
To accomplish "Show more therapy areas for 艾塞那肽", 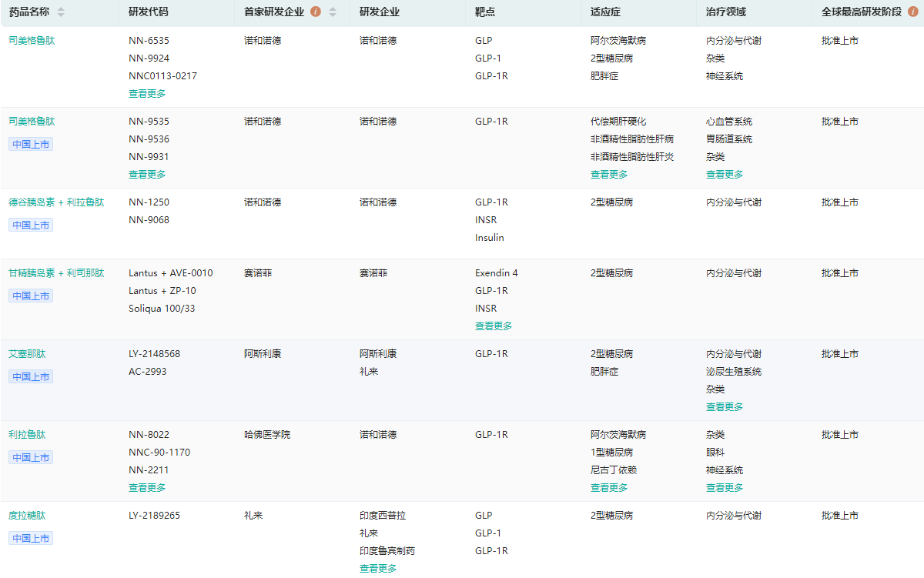I will [725, 407].
